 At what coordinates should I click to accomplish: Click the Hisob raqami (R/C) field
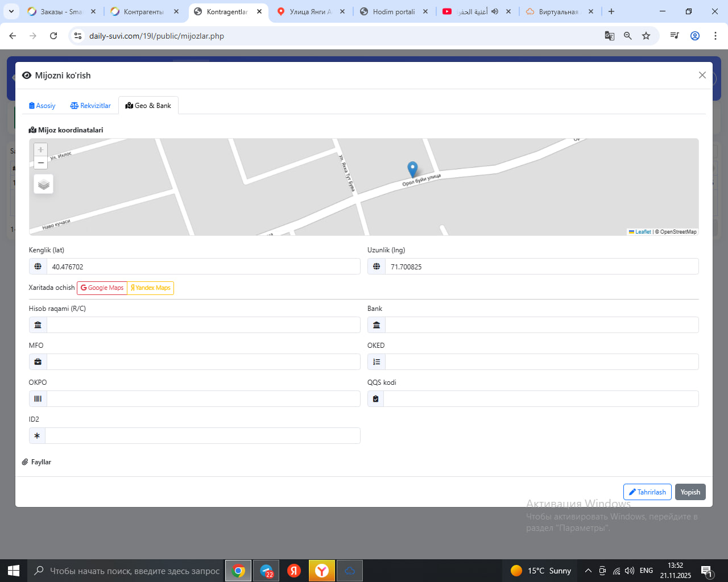pos(203,325)
